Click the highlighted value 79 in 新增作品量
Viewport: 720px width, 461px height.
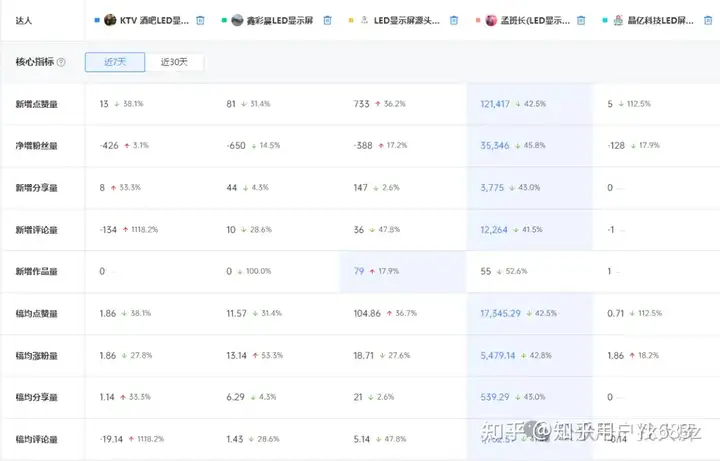click(x=359, y=271)
